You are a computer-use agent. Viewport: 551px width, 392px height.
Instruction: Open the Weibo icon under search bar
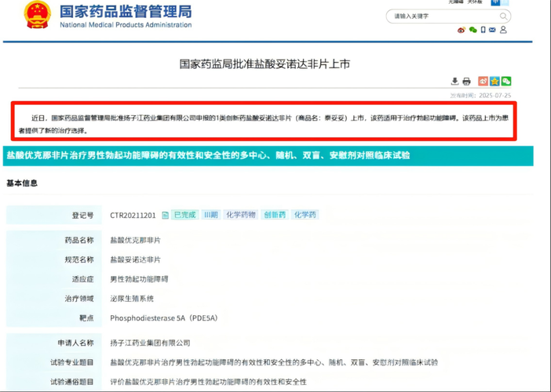tap(462, 30)
